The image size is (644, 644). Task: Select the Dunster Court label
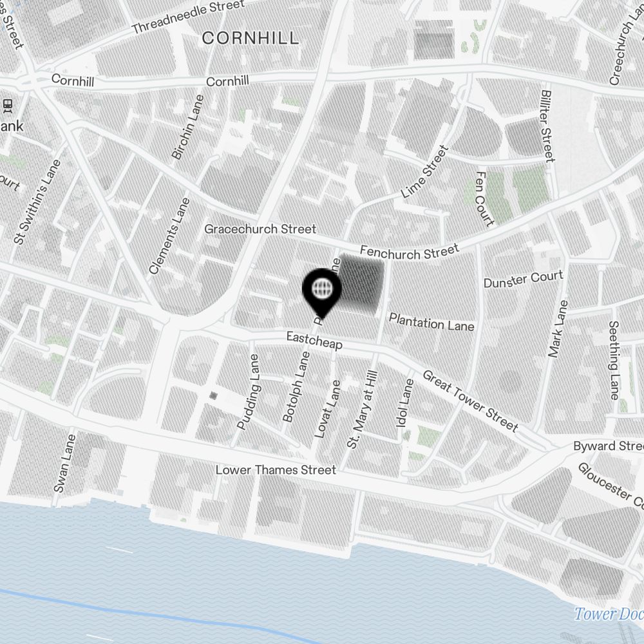coord(523,279)
